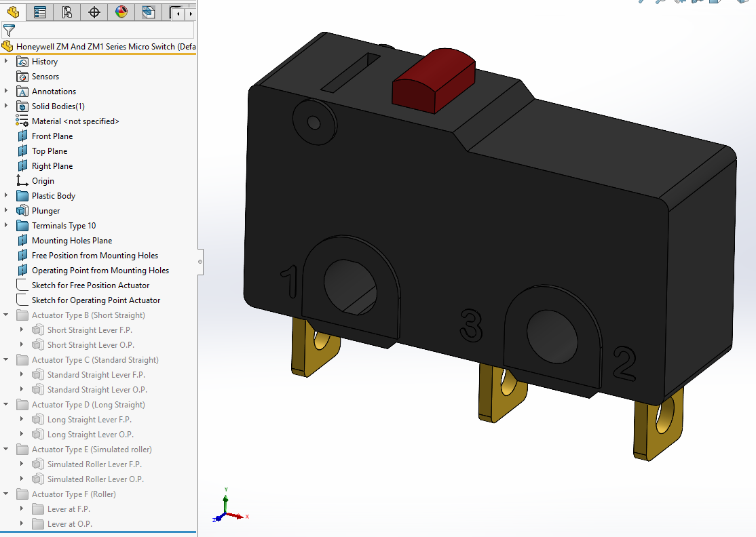Expand Short Straight Lever O.P. feature
Image resolution: width=756 pixels, height=537 pixels.
(x=21, y=344)
